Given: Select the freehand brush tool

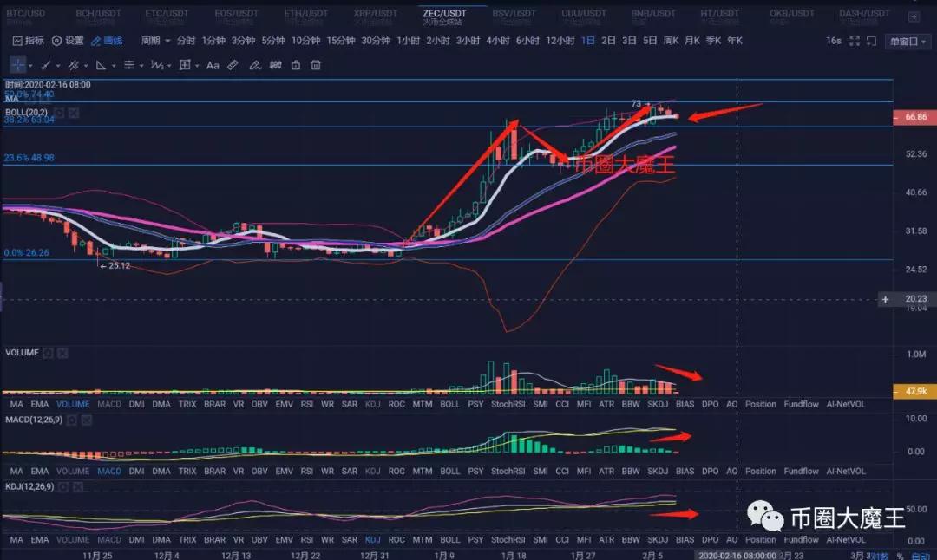Looking at the screenshot, I should pyautogui.click(x=255, y=65).
